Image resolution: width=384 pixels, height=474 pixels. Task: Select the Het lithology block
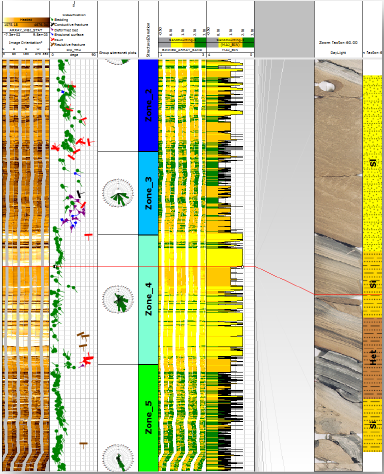(373, 358)
